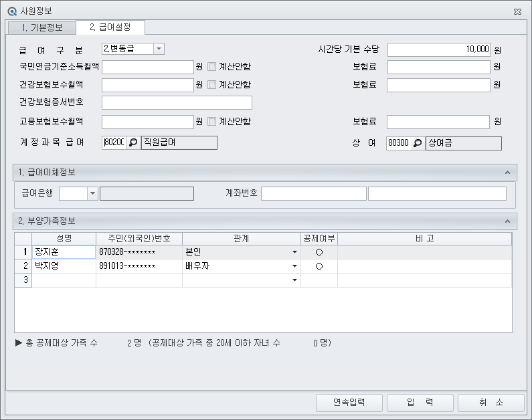This screenshot has height=420, width=532.
Task: Click the search icon beside code 80300
Action: coord(418,143)
